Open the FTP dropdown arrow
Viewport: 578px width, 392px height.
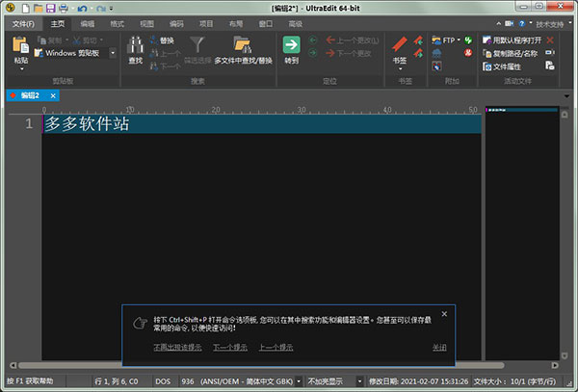(x=460, y=40)
